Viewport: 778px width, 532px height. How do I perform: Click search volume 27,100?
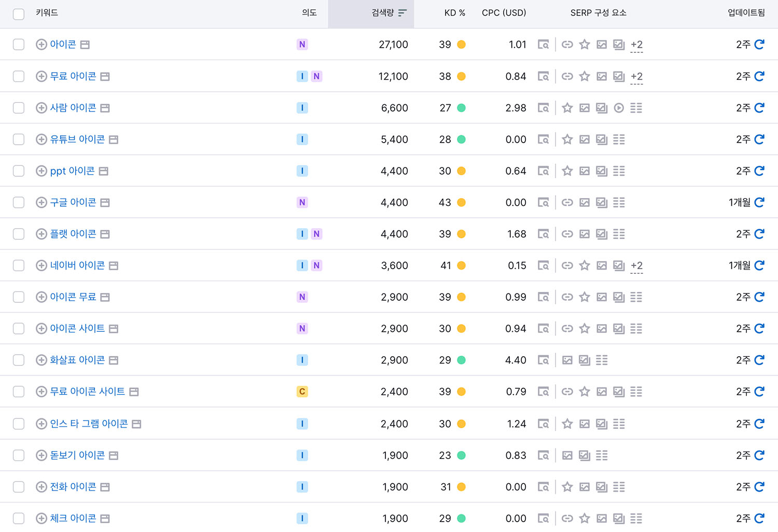point(393,45)
